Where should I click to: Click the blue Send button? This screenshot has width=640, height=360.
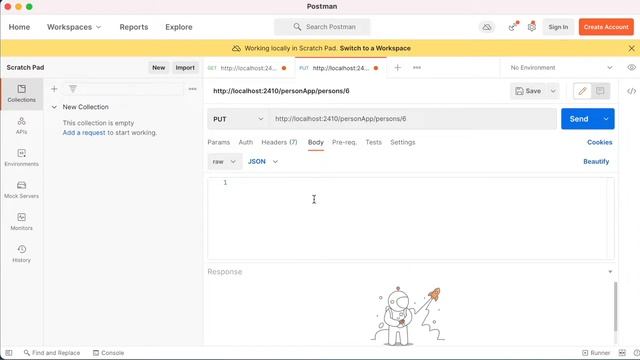pyautogui.click(x=579, y=119)
